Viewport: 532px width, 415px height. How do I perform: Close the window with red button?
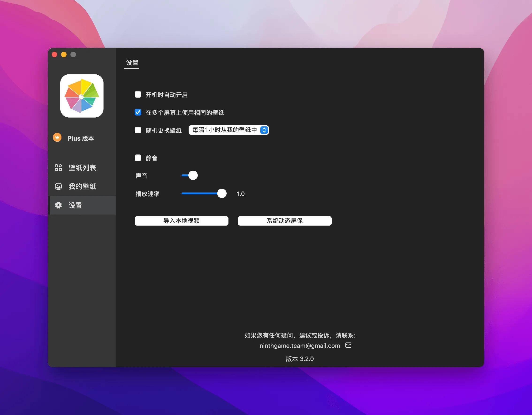click(x=55, y=54)
